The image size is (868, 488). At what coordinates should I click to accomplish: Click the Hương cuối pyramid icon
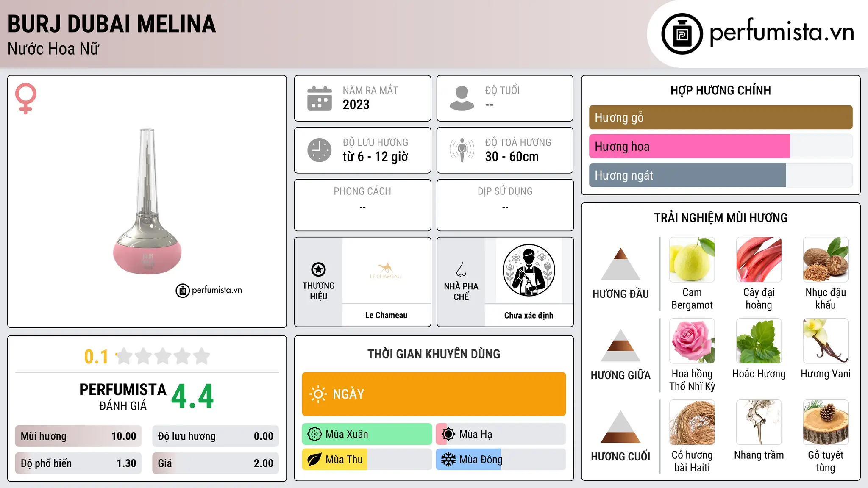(620, 426)
